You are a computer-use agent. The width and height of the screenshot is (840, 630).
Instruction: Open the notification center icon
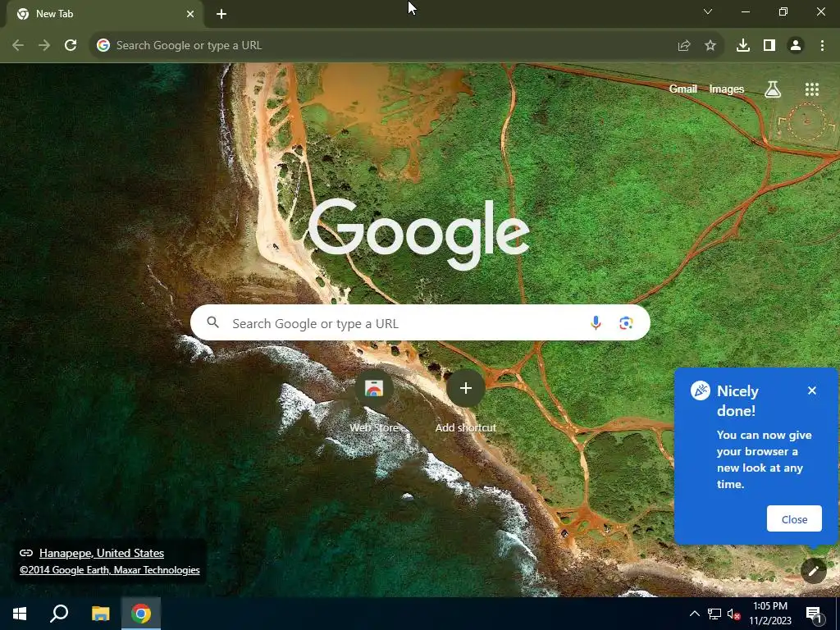813,614
